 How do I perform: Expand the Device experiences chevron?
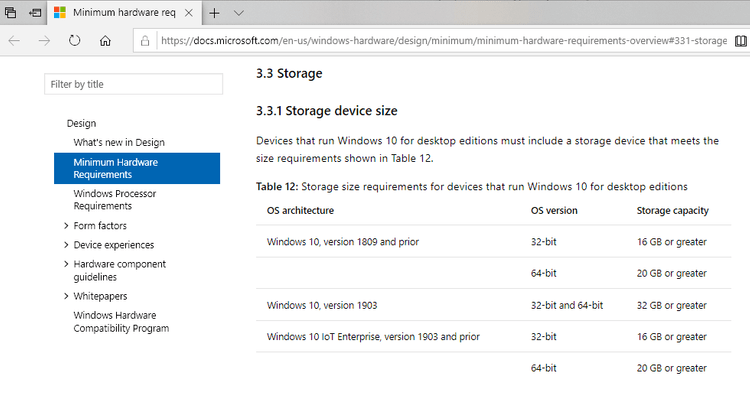(66, 244)
